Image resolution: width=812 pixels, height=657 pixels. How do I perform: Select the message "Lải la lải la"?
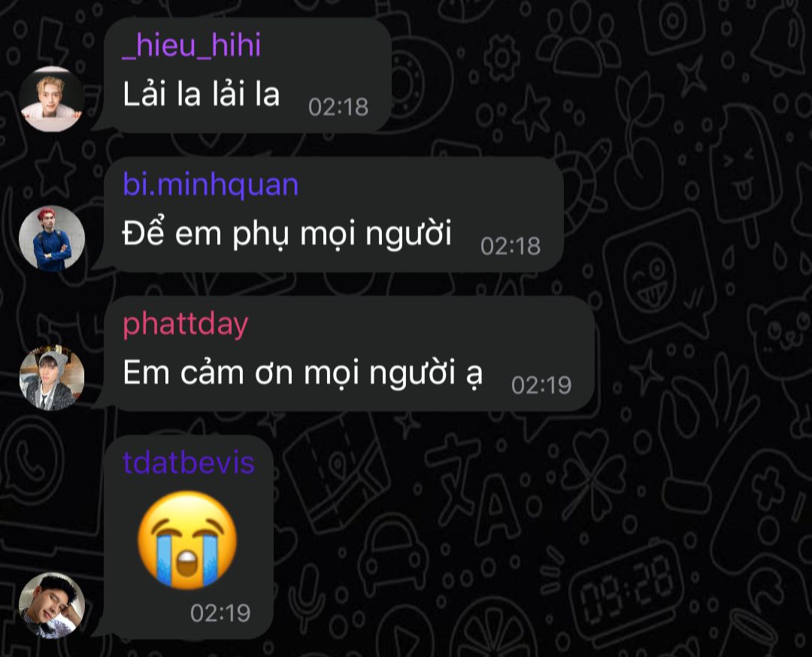201,94
